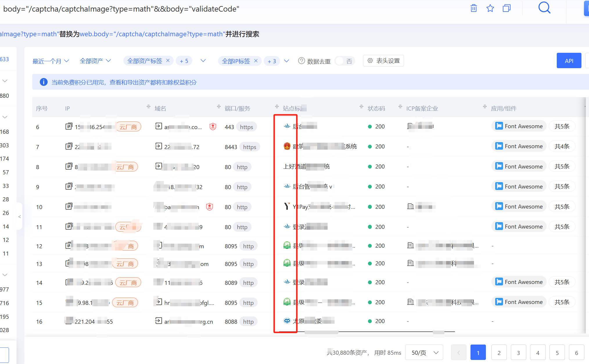Click the copy query icon
The image size is (589, 364).
pyautogui.click(x=507, y=8)
